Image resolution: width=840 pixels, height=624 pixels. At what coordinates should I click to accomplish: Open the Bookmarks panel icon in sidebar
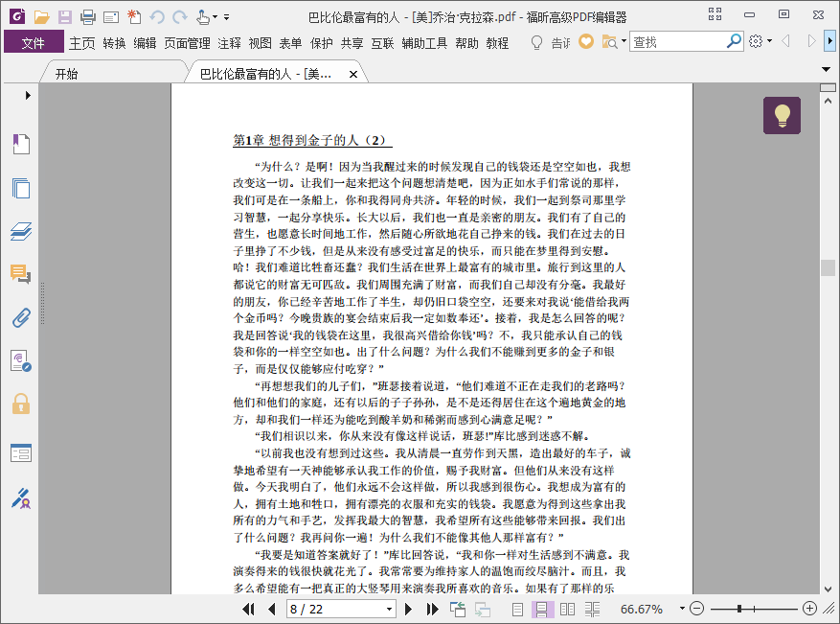tap(21, 144)
